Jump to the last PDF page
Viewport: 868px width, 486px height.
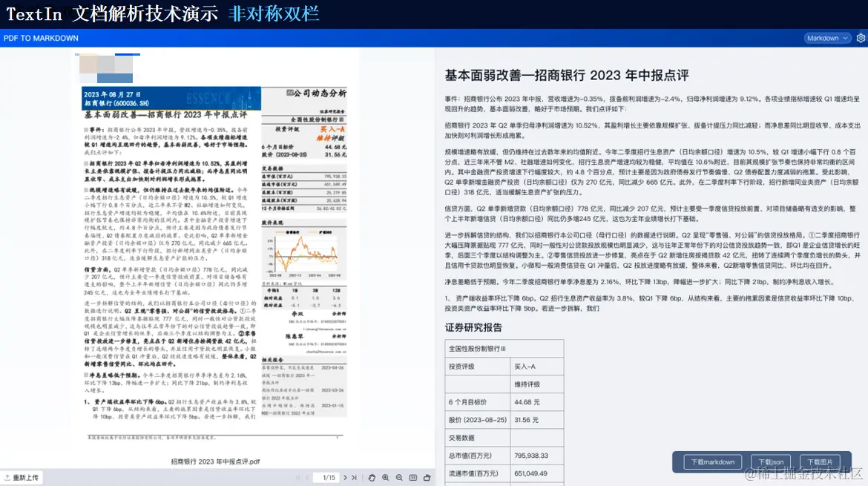tap(355, 477)
